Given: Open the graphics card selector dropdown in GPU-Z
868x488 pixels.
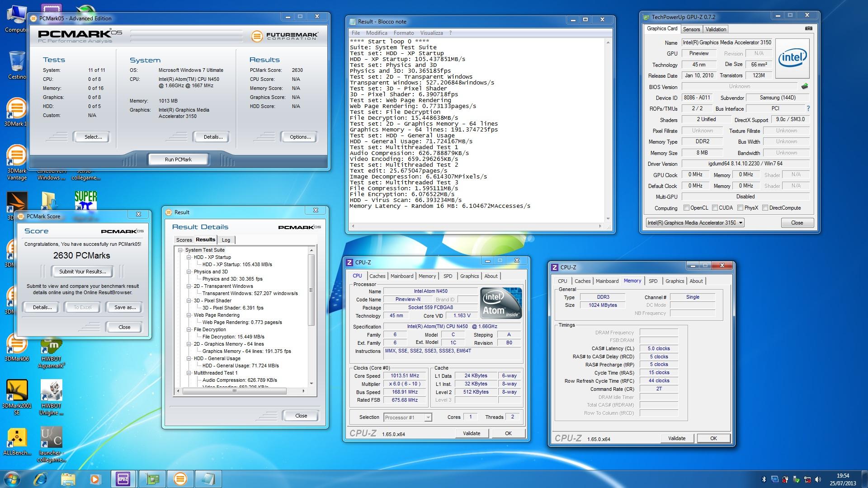Looking at the screenshot, I should click(x=695, y=223).
